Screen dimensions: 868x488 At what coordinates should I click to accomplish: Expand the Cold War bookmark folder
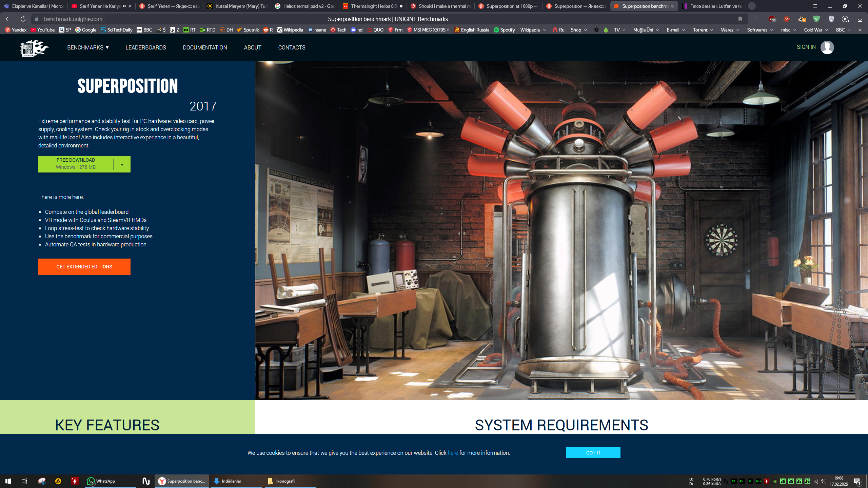[816, 30]
